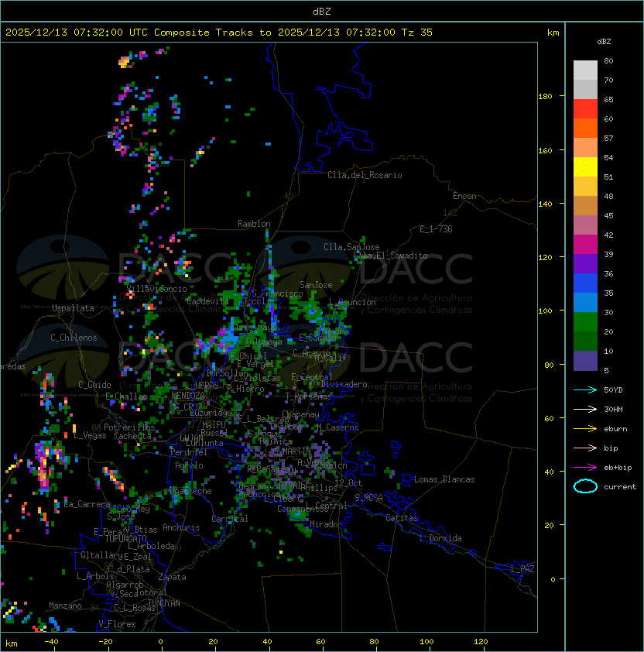The image size is (644, 652).
Task: Pick the slate 5-10 dBZ swatch
Action: tap(585, 361)
